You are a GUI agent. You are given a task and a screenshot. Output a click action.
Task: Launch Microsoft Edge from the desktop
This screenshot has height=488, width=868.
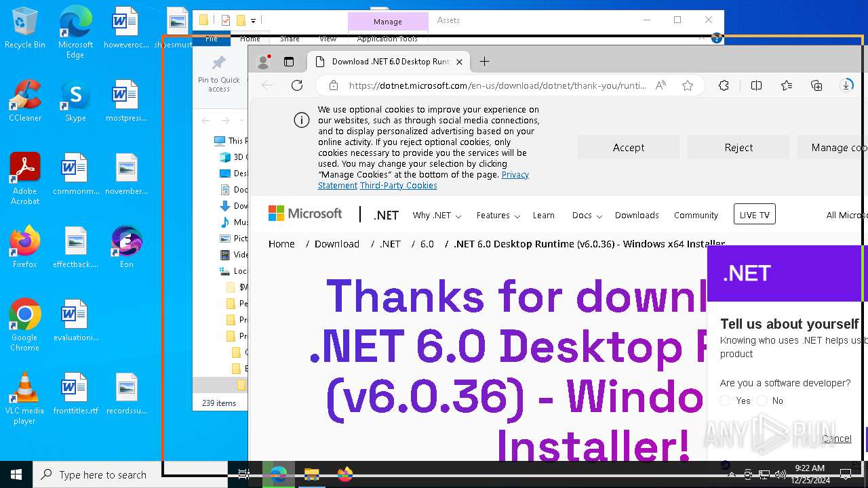75,33
